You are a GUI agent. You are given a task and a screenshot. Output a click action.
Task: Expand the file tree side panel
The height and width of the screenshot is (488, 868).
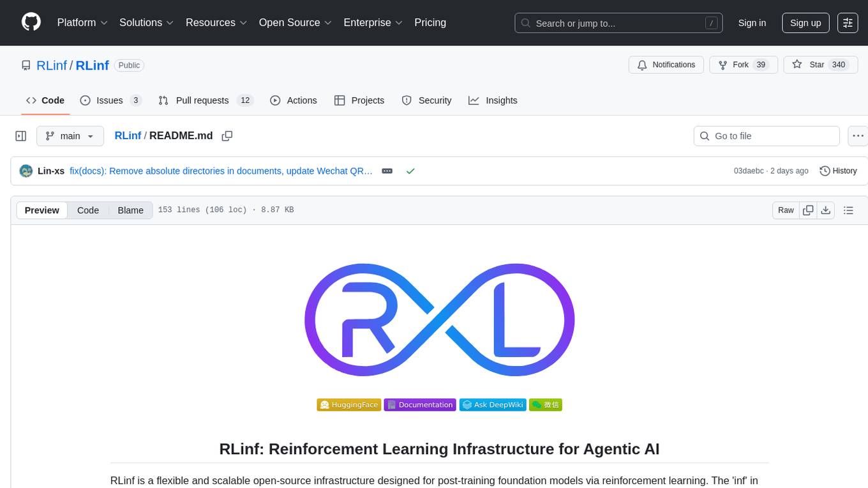pos(21,136)
